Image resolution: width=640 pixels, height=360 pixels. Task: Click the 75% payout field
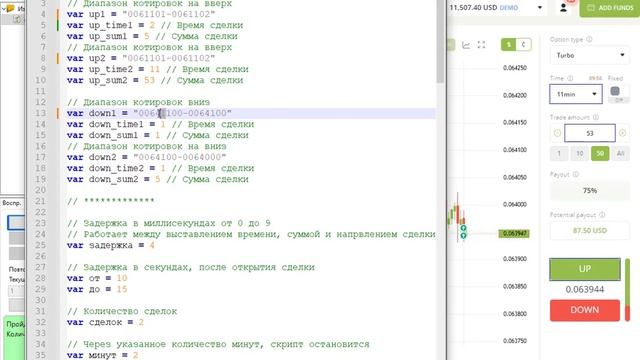[x=590, y=191]
